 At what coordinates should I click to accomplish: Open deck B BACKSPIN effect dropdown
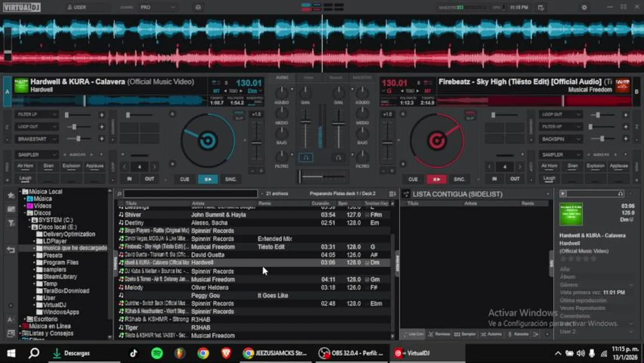[560, 139]
